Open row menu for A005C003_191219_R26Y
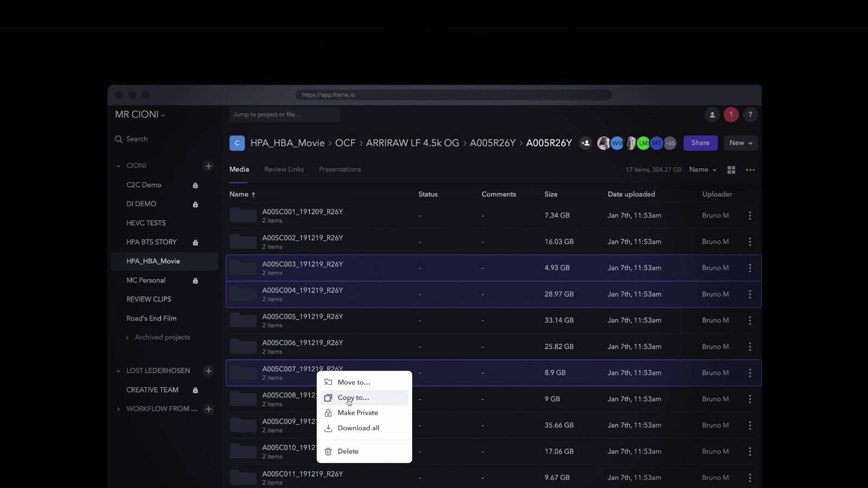This screenshot has width=868, height=488. 750,268
